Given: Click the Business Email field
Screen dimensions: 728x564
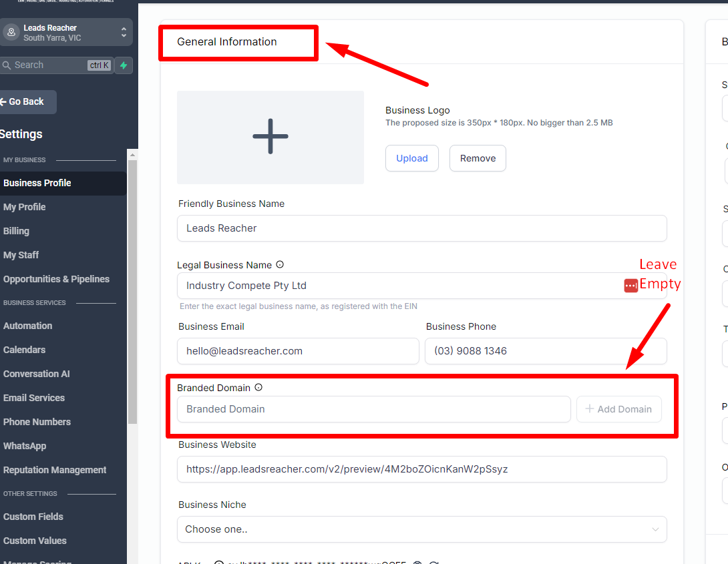Looking at the screenshot, I should tap(298, 351).
